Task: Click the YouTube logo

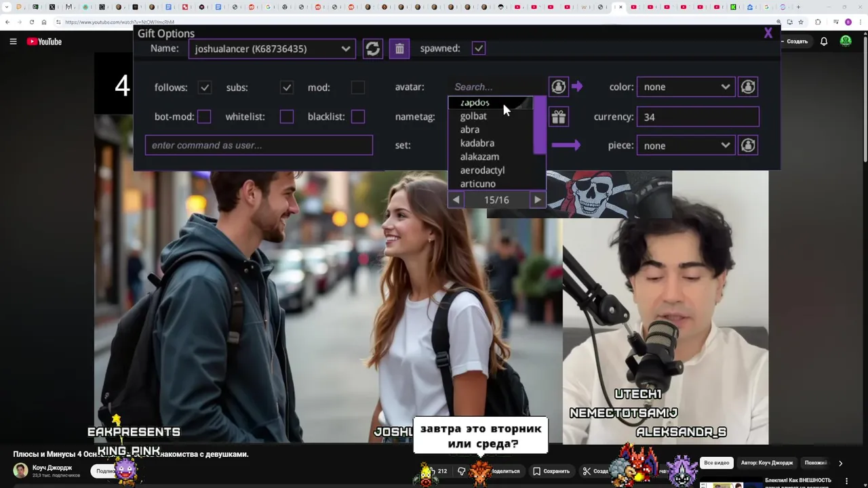Action: coord(44,41)
